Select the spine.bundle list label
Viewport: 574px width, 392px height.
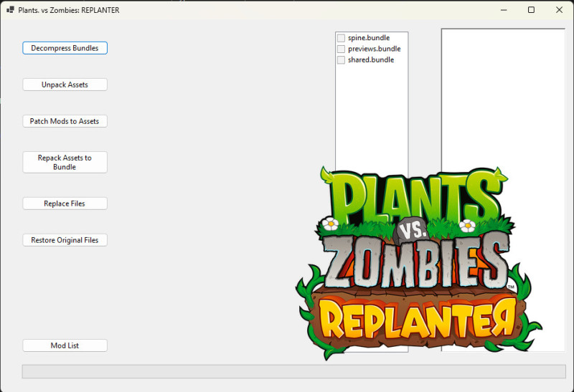coord(369,38)
